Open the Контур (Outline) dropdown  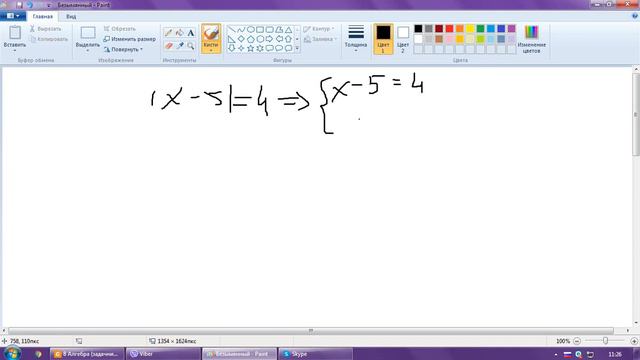tap(319, 29)
